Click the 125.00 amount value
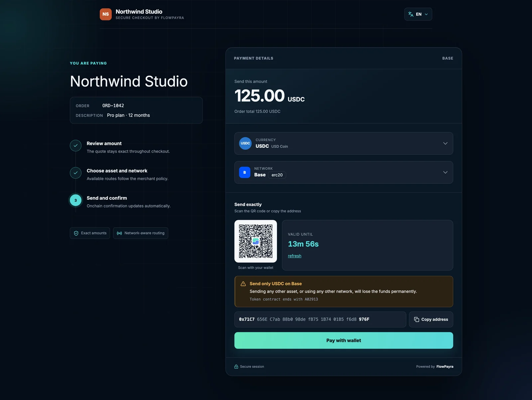This screenshot has height=400, width=532. click(x=259, y=96)
